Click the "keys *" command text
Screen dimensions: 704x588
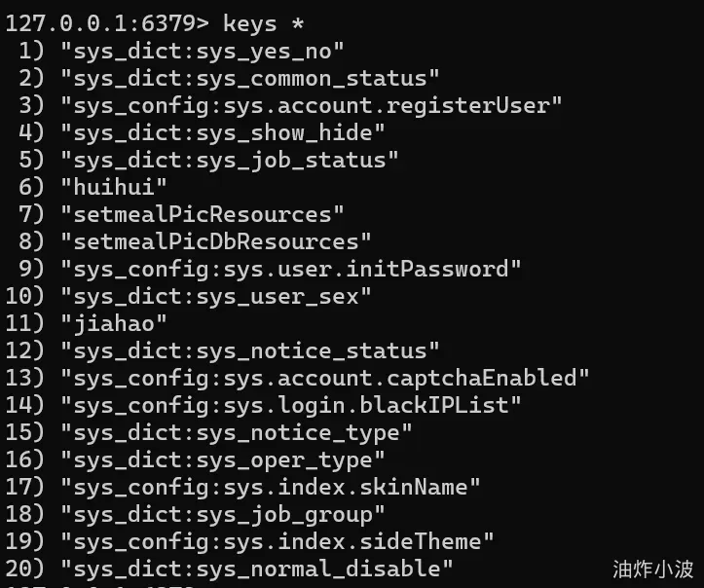tap(258, 22)
